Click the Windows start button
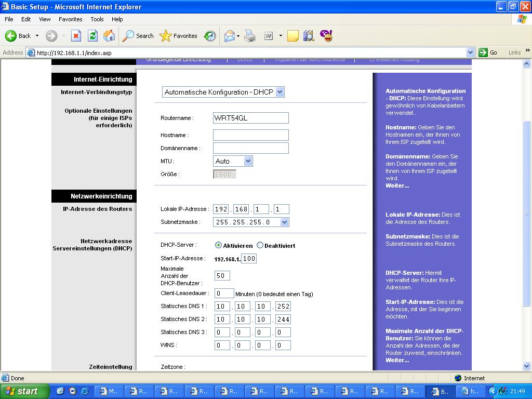 coord(24,391)
